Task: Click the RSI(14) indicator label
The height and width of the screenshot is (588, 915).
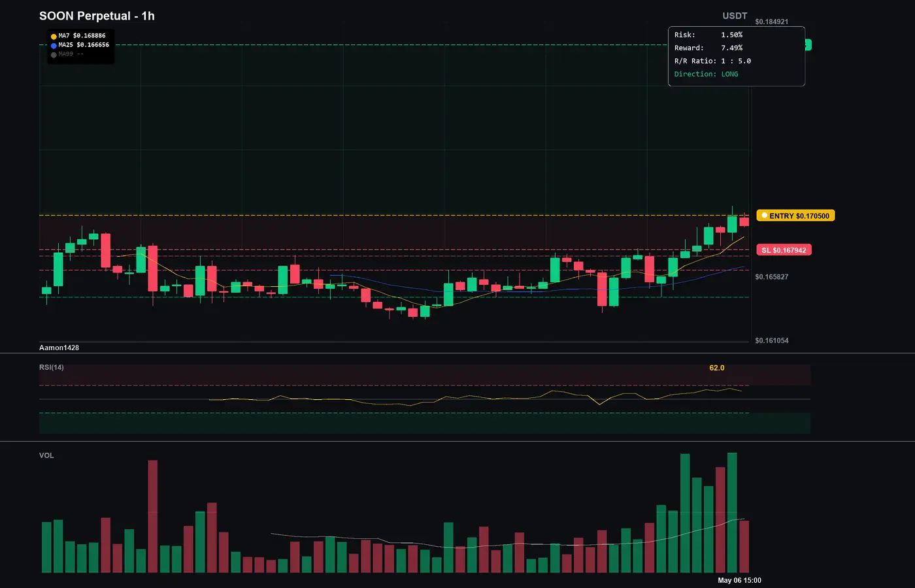Action: [x=52, y=367]
